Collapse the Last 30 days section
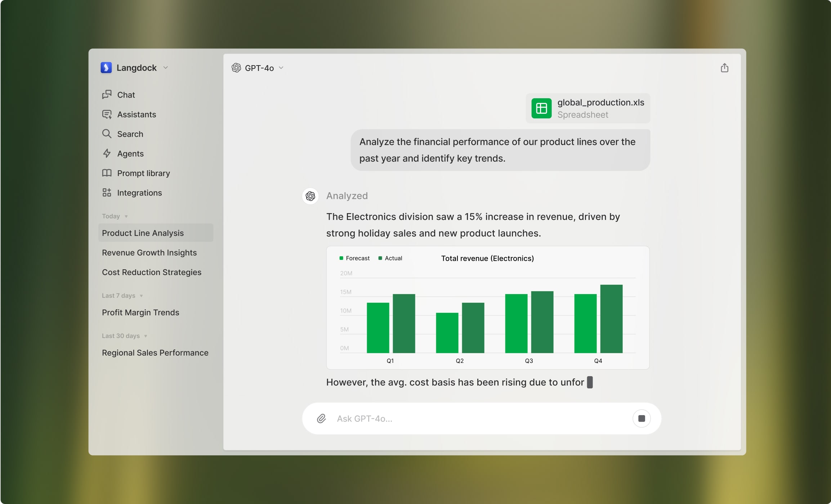The width and height of the screenshot is (831, 504). point(146,336)
